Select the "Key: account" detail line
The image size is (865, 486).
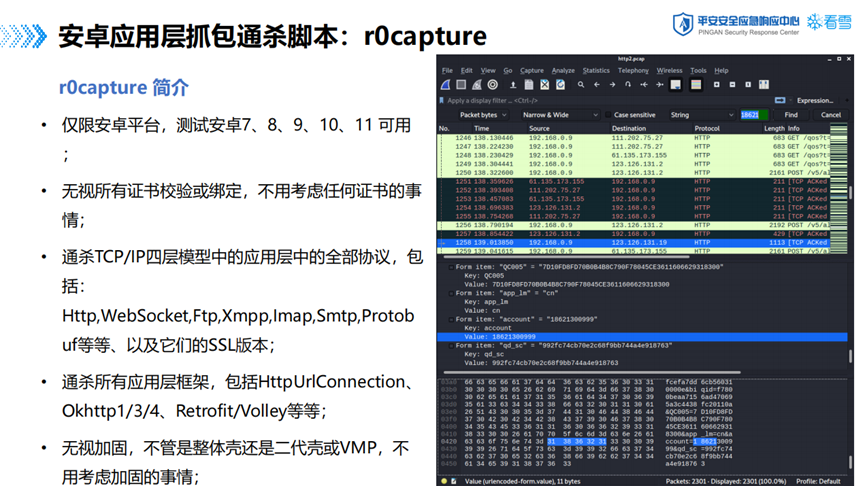click(488, 328)
